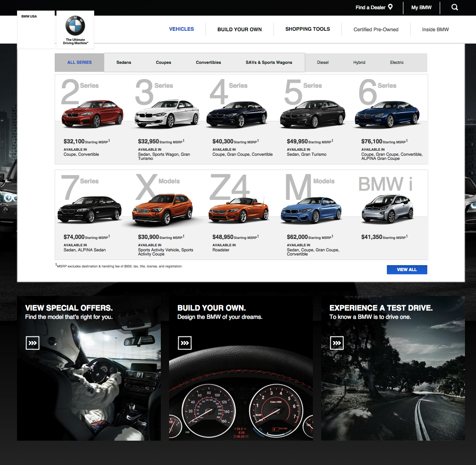Filter vehicles by Electric

[397, 62]
